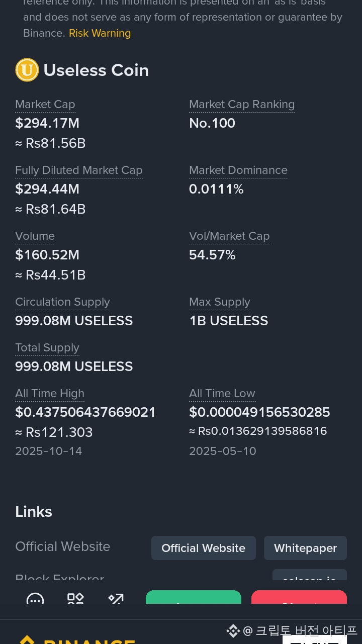
Task: Open the Official Website button
Action: click(x=204, y=548)
